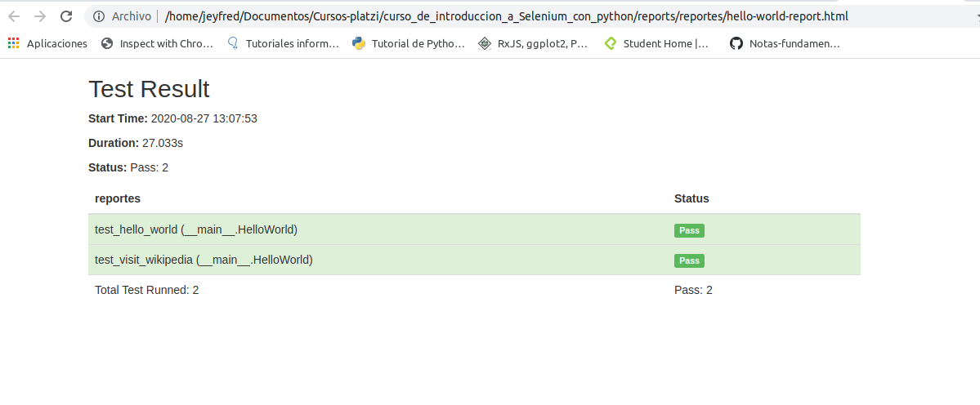Click the Duration value 27.033s

[163, 143]
